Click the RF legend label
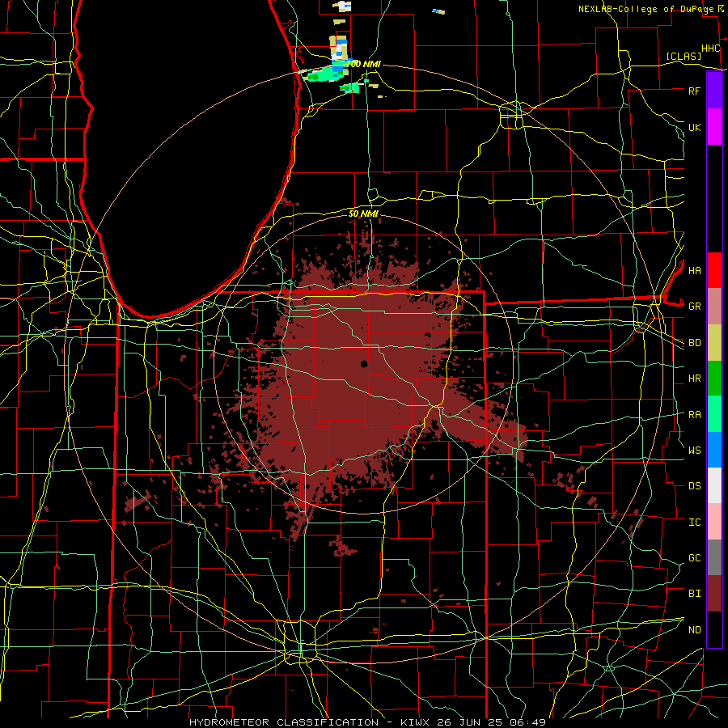The image size is (728, 728). 694,91
